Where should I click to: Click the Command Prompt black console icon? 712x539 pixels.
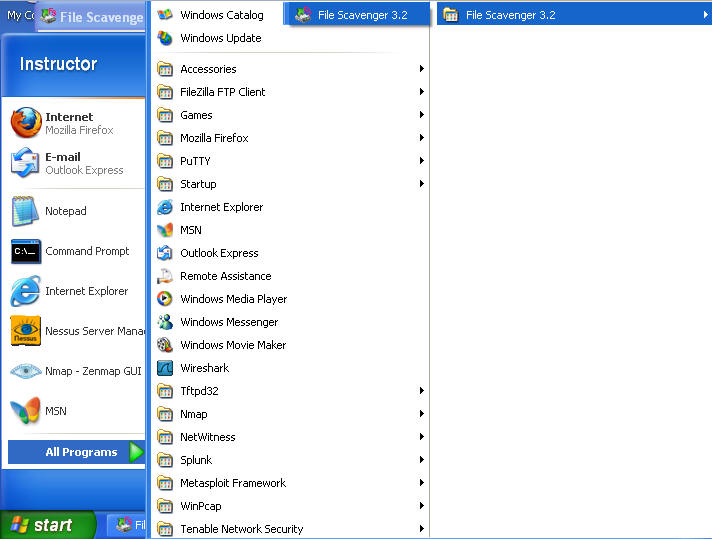[26, 251]
